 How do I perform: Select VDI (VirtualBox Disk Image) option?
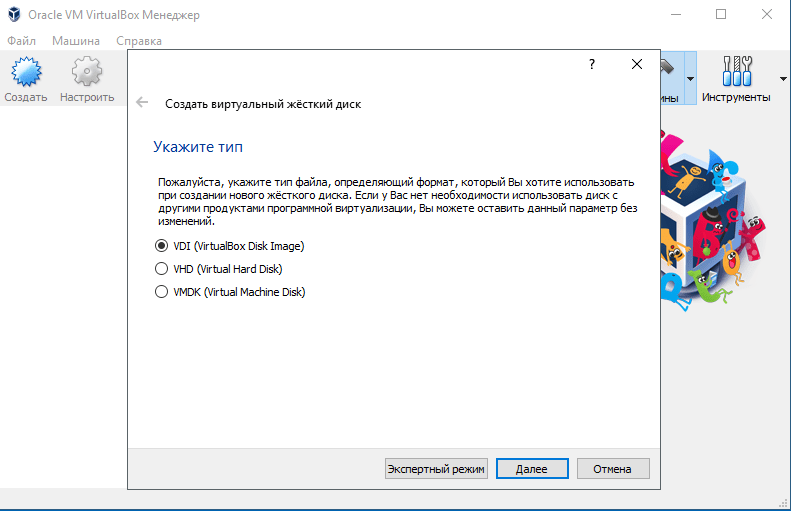tap(230, 246)
